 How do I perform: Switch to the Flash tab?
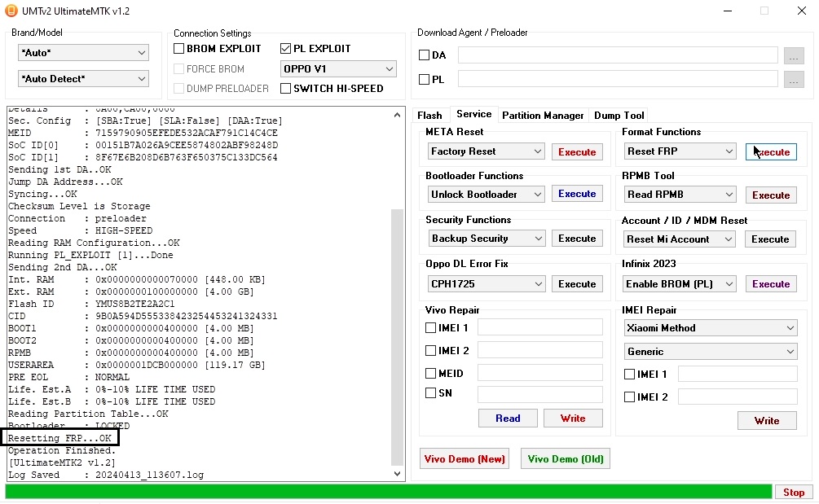tap(429, 116)
